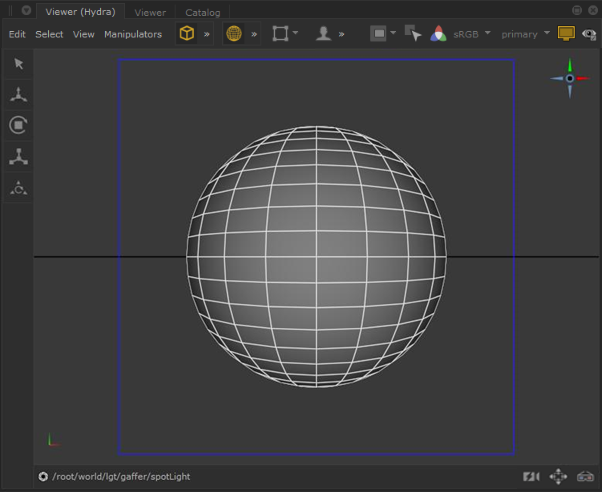Activate the Center of Interest manipulator
602x492 pixels.
(18, 187)
